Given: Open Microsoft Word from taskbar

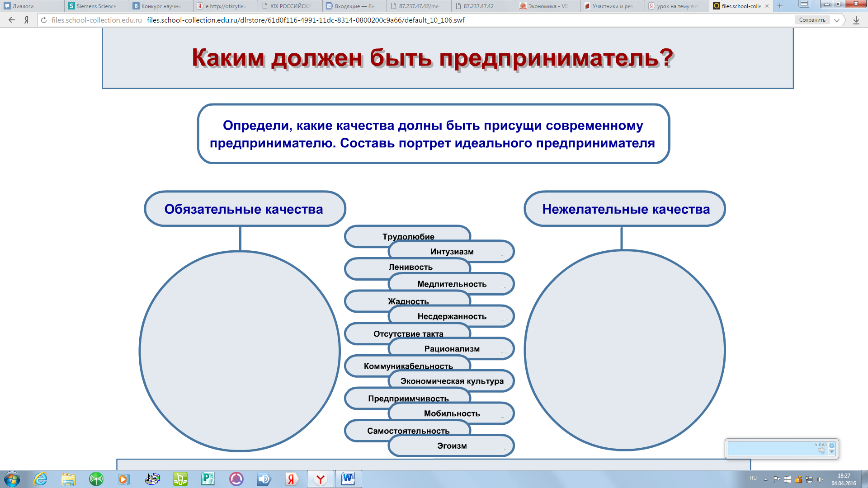Looking at the screenshot, I should [348, 479].
